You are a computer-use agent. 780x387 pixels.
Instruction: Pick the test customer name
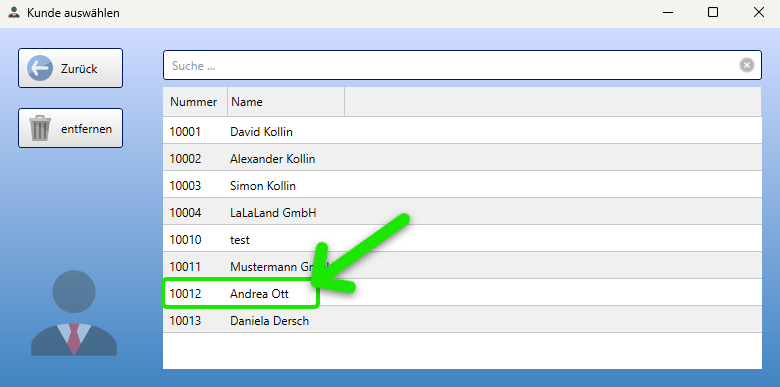tap(240, 240)
